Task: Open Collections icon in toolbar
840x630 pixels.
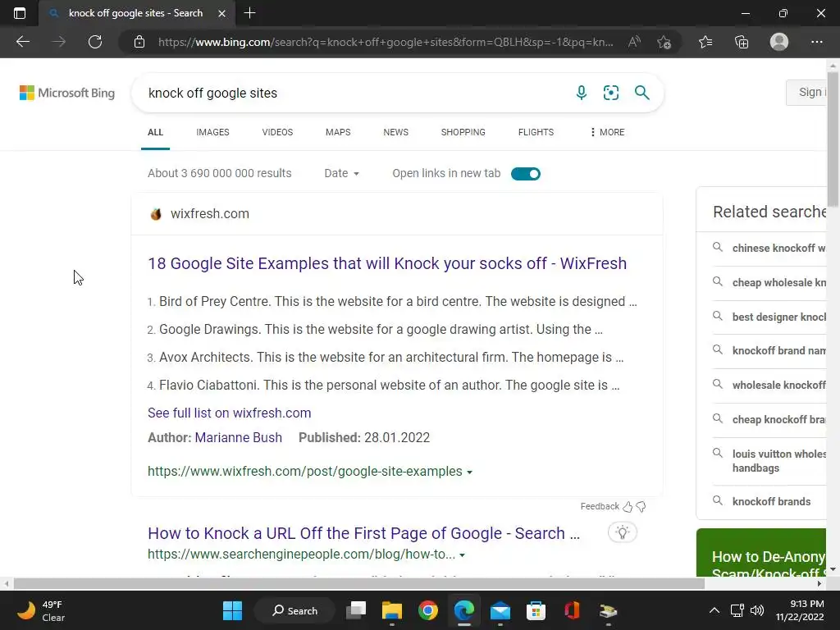Action: (x=742, y=42)
